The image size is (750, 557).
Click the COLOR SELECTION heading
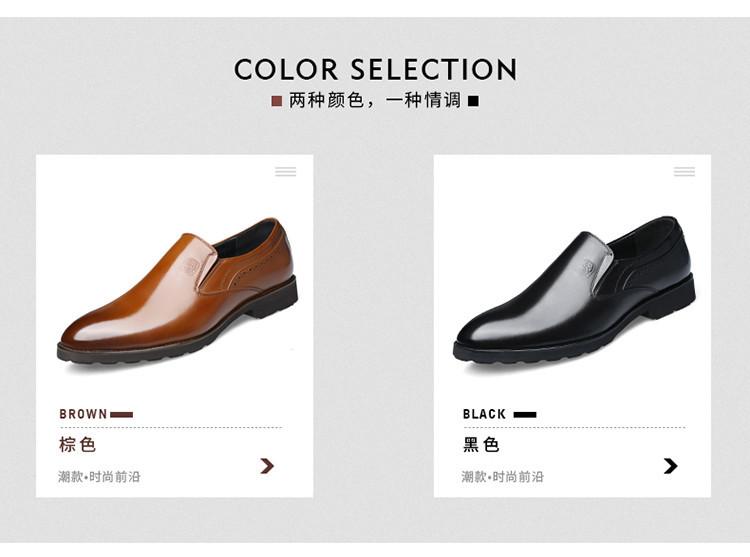tap(375, 69)
